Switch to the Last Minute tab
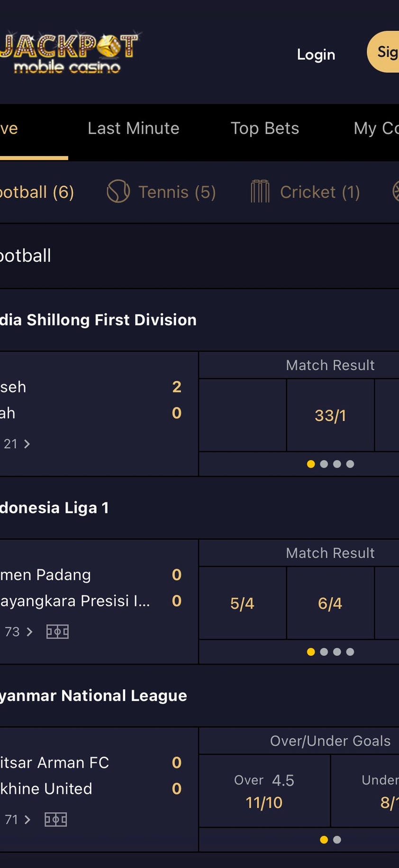Viewport: 399px width, 868px height. (x=133, y=128)
